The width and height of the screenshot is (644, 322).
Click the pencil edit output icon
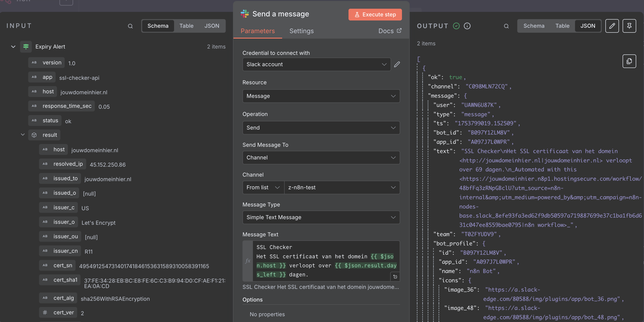point(612,26)
